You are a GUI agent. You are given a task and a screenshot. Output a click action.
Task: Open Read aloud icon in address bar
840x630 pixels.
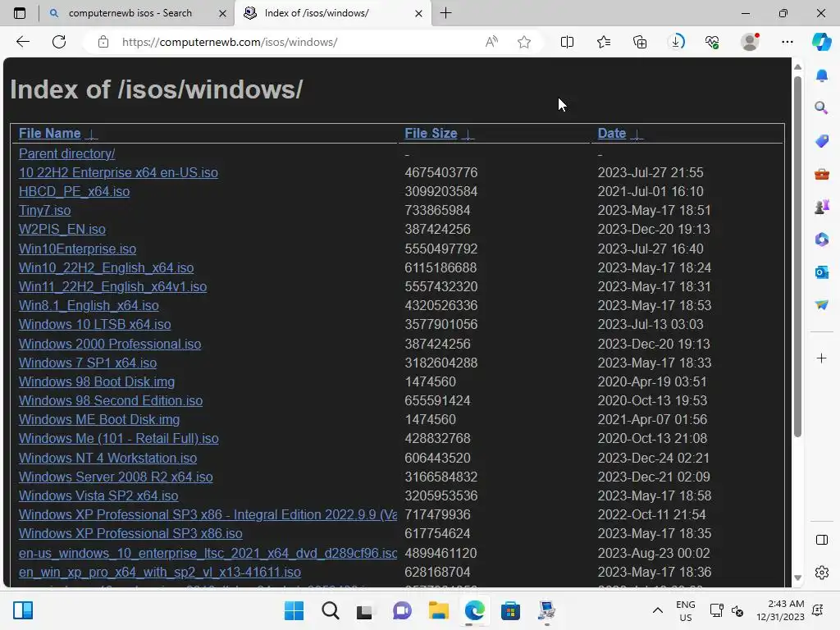click(491, 42)
